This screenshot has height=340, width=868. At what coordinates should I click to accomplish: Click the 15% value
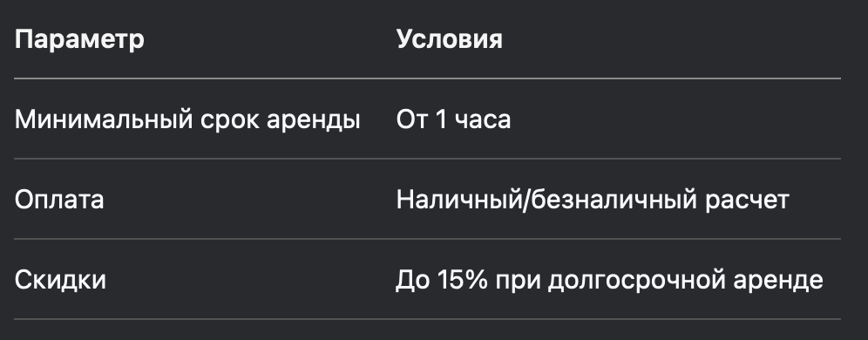click(x=462, y=280)
